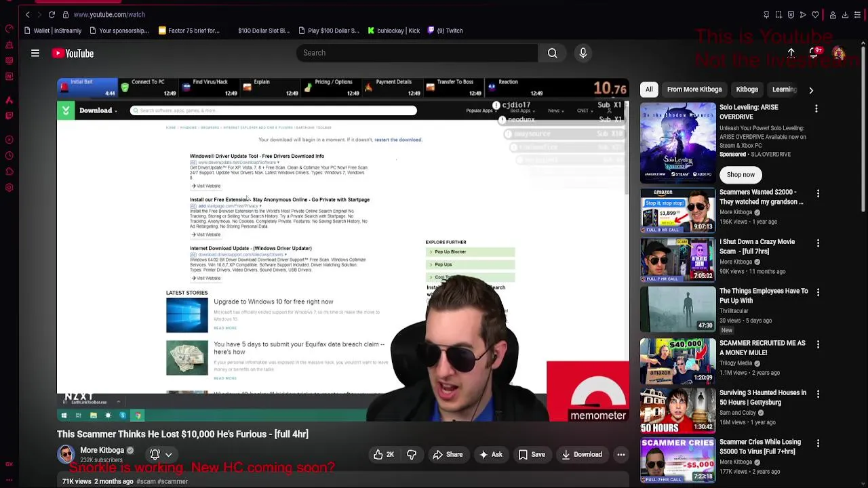
Task: Open more actions three-dots beside Download
Action: [620, 455]
